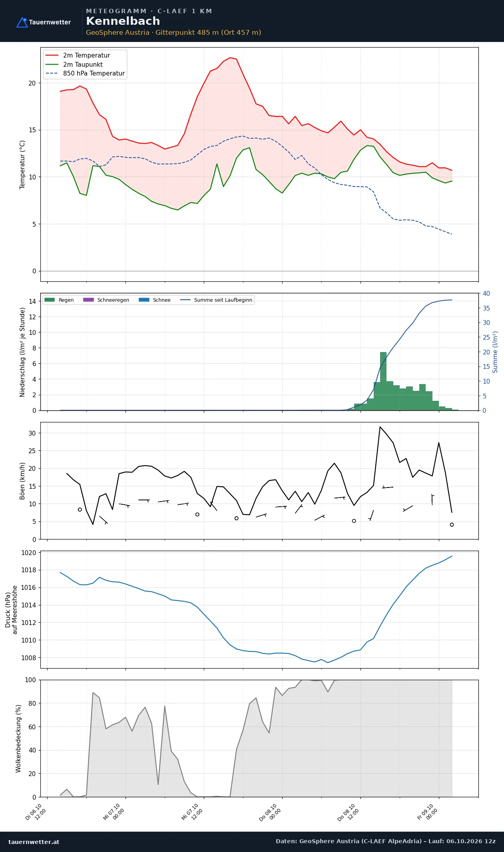
Task: Click the GeoSphere Austria Gitterpunkt 485 m subtitle
Action: tap(173, 32)
